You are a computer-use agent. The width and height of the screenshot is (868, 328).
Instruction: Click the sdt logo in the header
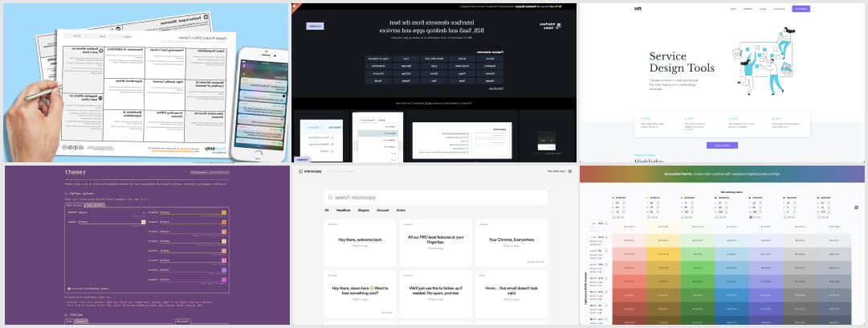(x=638, y=9)
